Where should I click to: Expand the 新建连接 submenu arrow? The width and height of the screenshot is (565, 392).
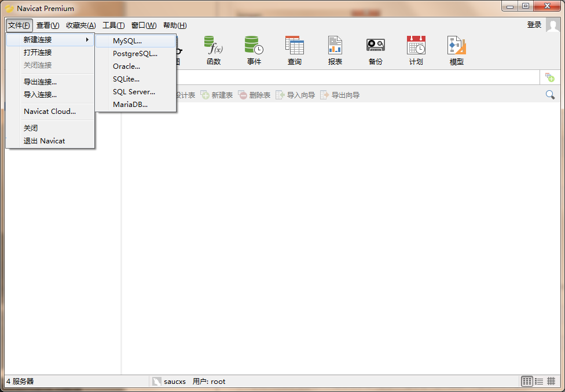click(87, 39)
